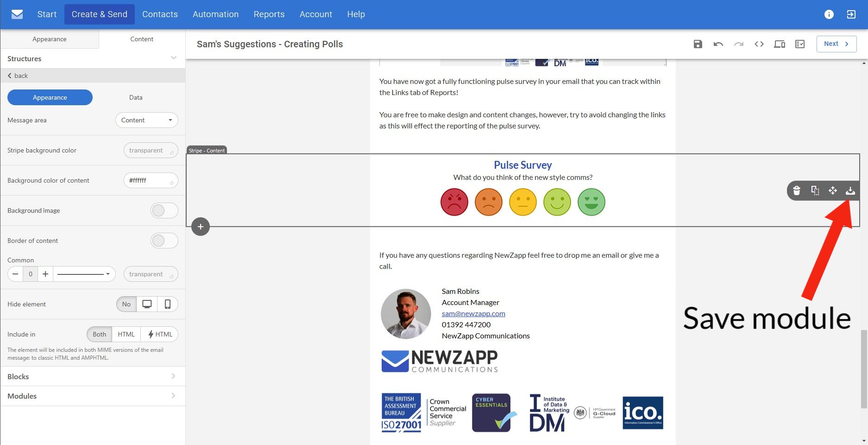Open the Reports menu

coord(269,14)
